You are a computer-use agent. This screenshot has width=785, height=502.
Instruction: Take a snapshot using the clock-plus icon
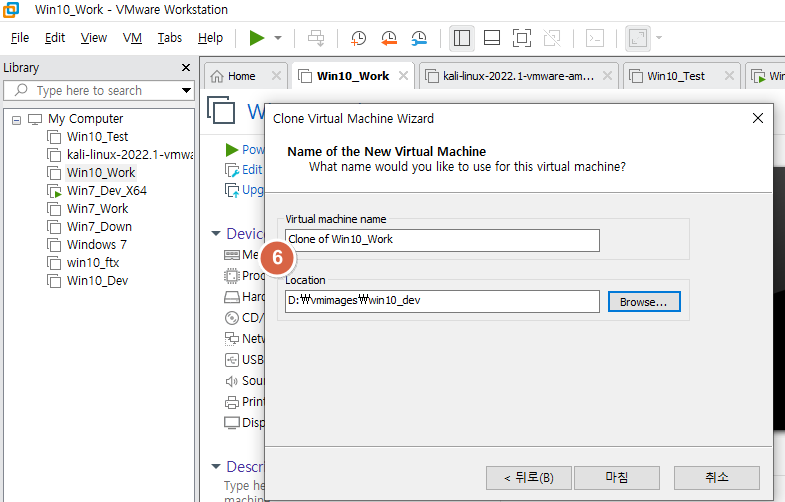click(x=358, y=38)
